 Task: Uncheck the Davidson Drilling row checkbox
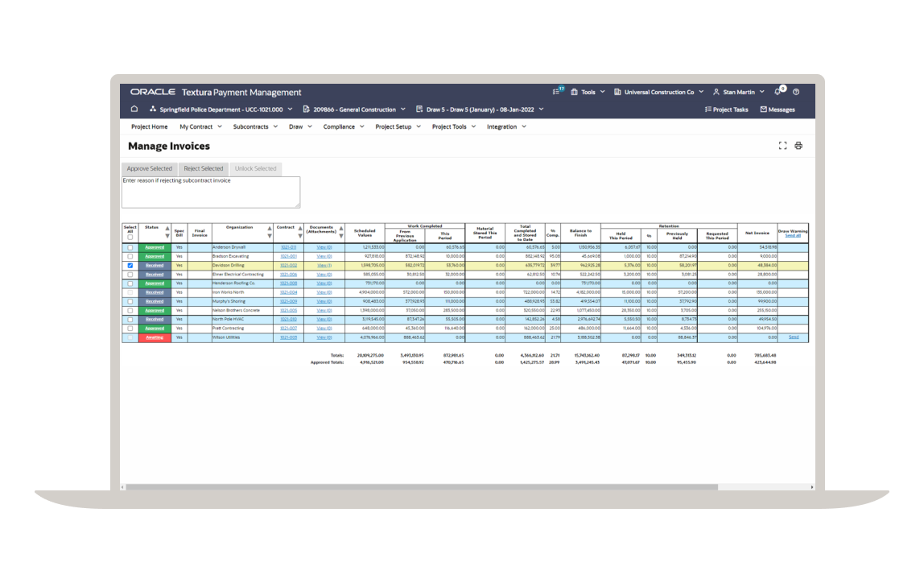[x=130, y=265]
